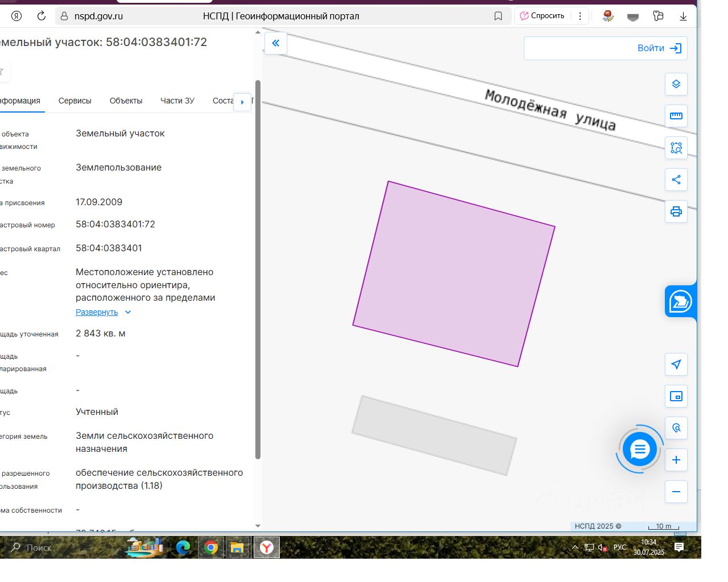Open the blue side widget tab
The width and height of the screenshot is (728, 582).
click(x=680, y=301)
